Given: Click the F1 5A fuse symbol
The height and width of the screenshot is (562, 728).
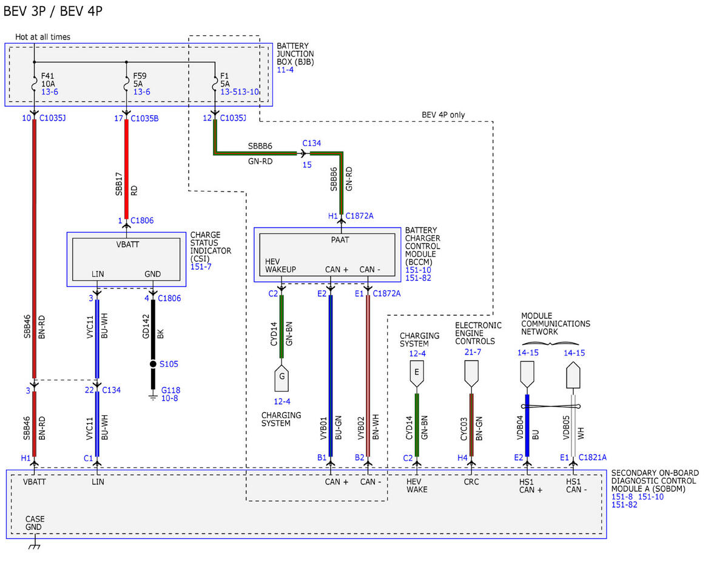Looking at the screenshot, I should [x=215, y=82].
